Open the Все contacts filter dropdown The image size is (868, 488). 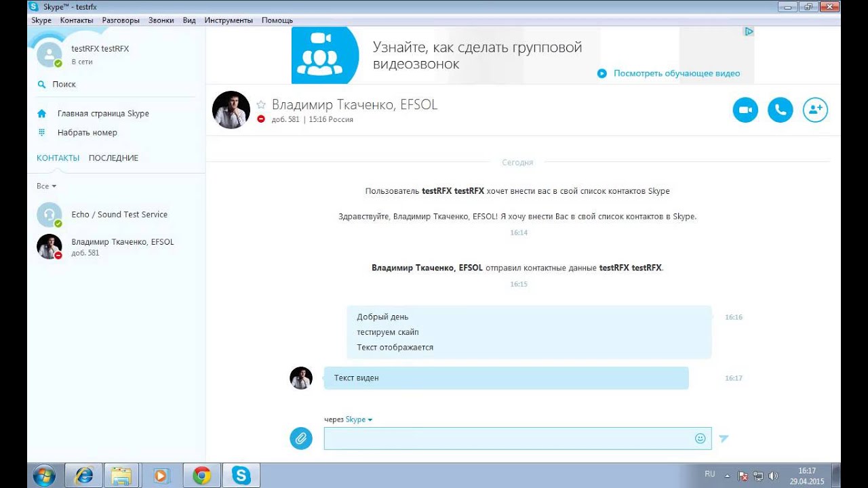click(x=46, y=186)
